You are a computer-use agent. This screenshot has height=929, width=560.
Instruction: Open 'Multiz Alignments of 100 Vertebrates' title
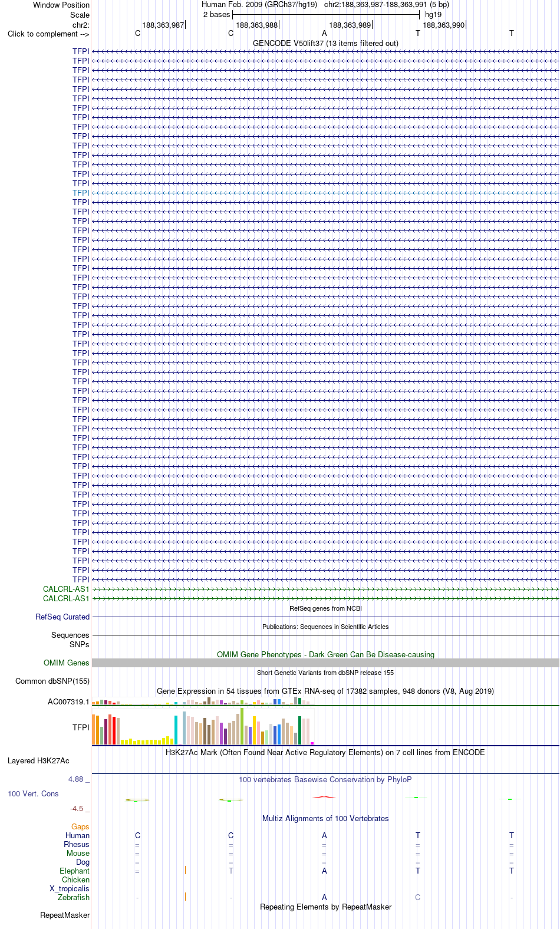tap(325, 818)
